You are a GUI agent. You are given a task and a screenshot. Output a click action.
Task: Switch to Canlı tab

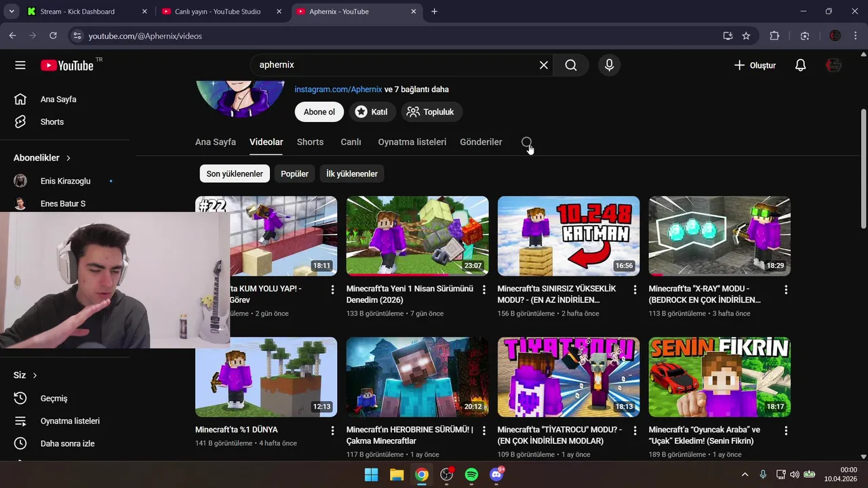pos(351,142)
